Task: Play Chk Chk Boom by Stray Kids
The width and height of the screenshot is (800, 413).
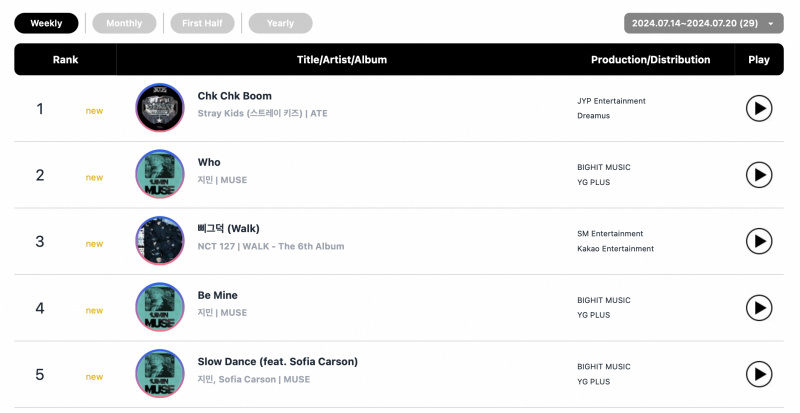Action: [759, 108]
